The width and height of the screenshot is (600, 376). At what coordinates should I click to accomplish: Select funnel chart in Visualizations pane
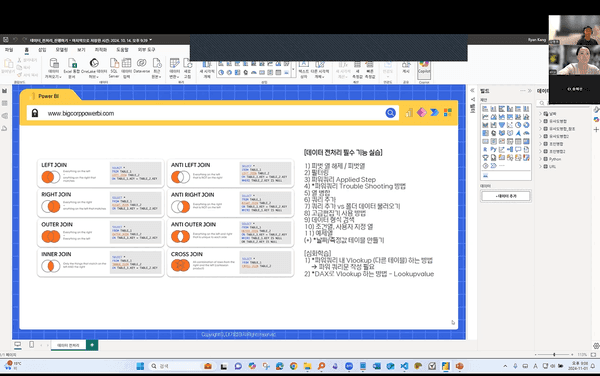[x=502, y=125]
